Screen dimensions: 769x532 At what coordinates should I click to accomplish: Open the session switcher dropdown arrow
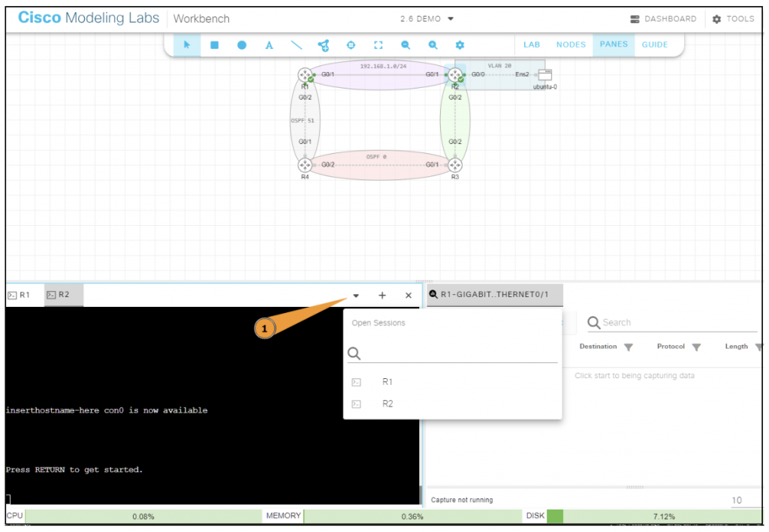click(x=355, y=295)
